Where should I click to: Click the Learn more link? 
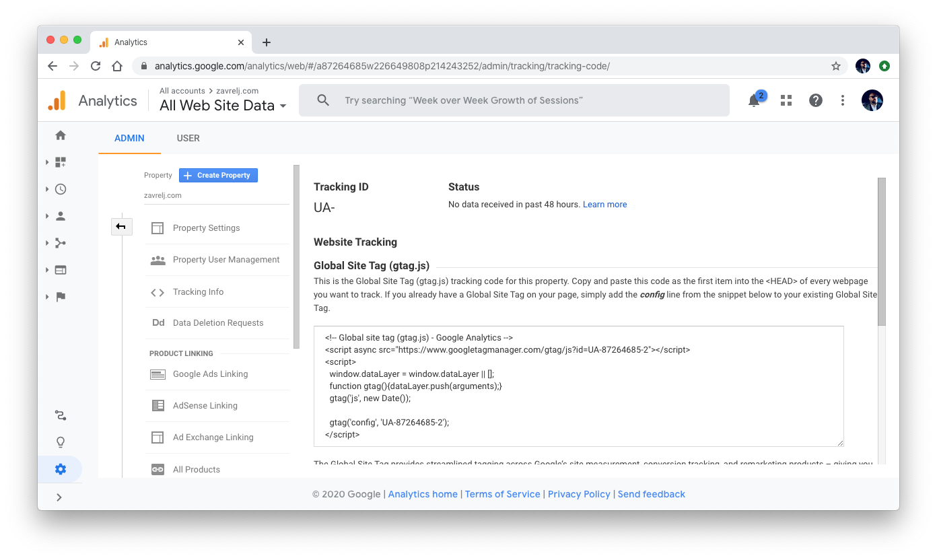pos(604,205)
